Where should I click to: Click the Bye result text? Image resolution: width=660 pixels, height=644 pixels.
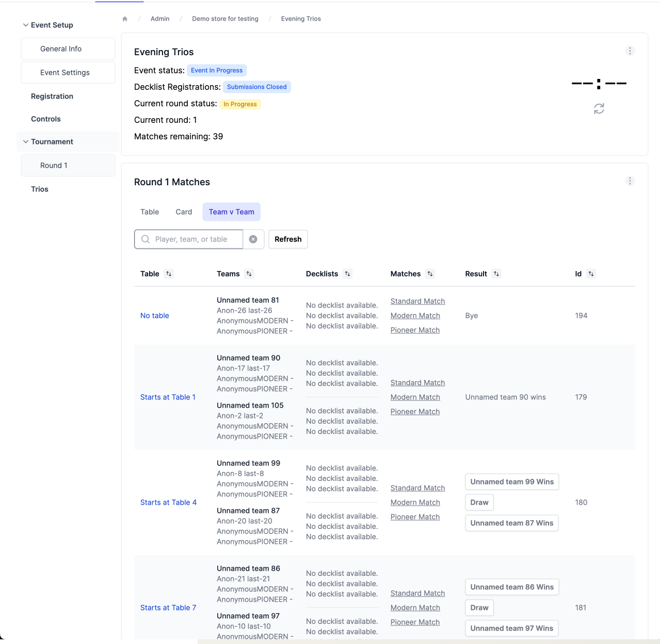tap(472, 316)
